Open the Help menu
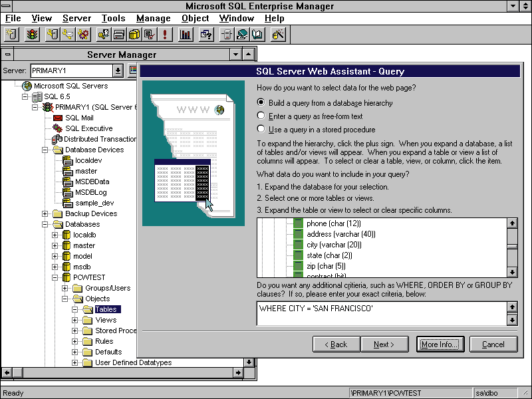Viewport: 532px width, 399px height. tap(274, 19)
